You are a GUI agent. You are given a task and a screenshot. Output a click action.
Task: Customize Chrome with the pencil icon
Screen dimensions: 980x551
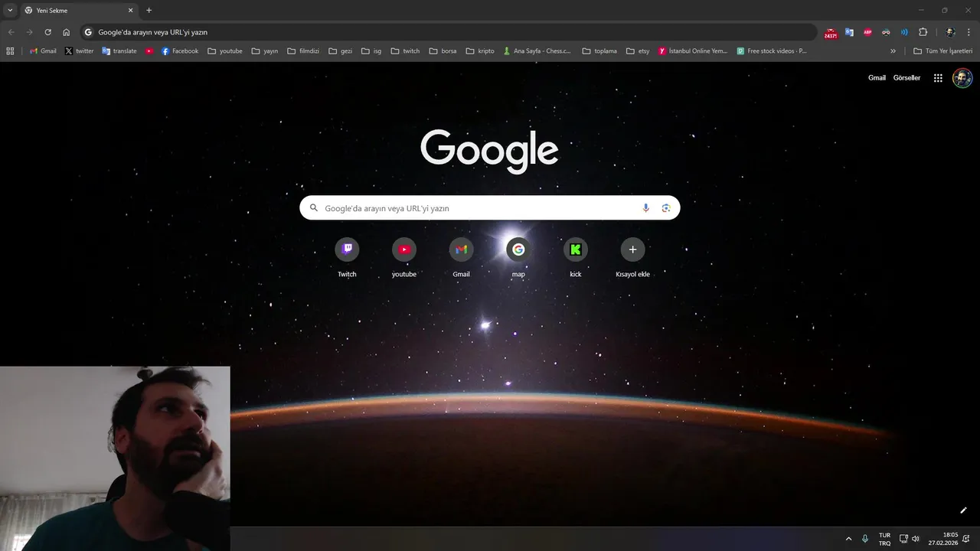964,510
